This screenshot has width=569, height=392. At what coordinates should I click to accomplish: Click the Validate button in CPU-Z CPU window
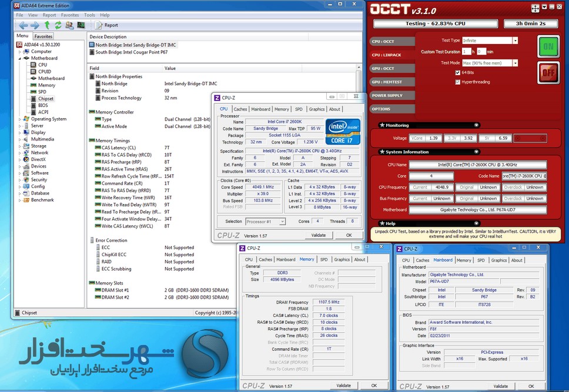[318, 235]
